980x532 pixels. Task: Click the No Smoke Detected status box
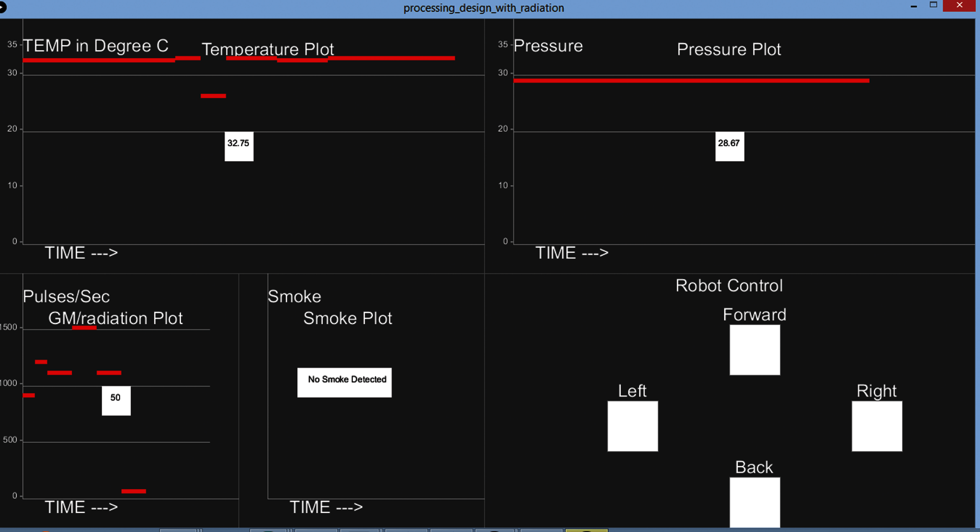[x=344, y=382]
